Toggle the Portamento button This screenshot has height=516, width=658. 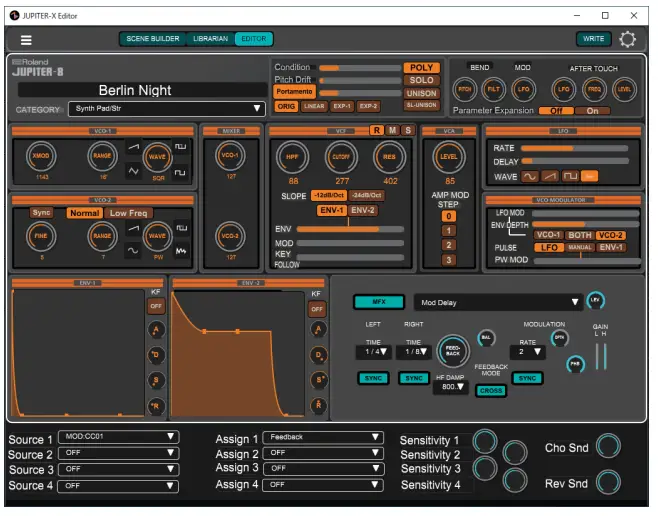[294, 92]
